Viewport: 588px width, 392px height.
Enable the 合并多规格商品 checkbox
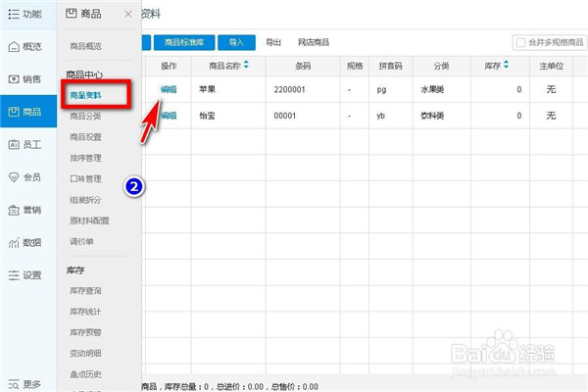click(521, 43)
